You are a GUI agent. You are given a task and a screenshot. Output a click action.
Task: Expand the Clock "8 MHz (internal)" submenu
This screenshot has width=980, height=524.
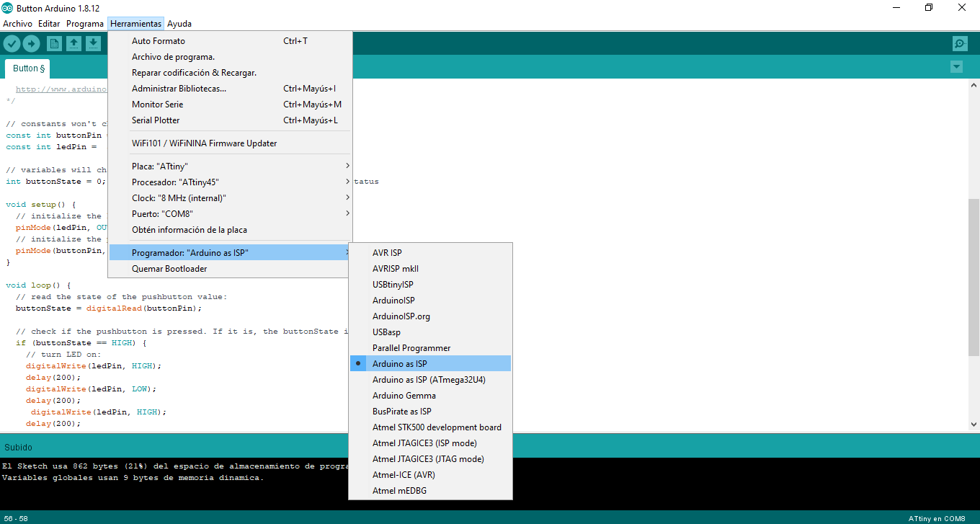click(230, 198)
